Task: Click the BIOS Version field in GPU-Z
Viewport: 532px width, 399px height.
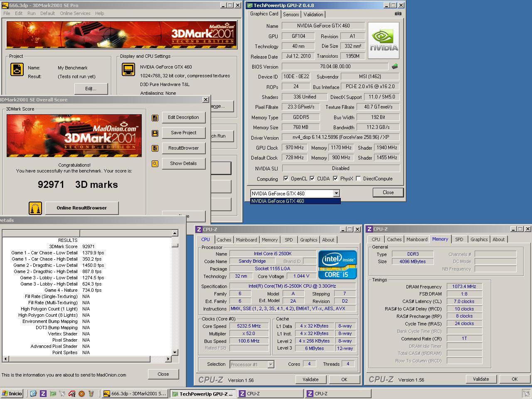Action: [x=335, y=66]
